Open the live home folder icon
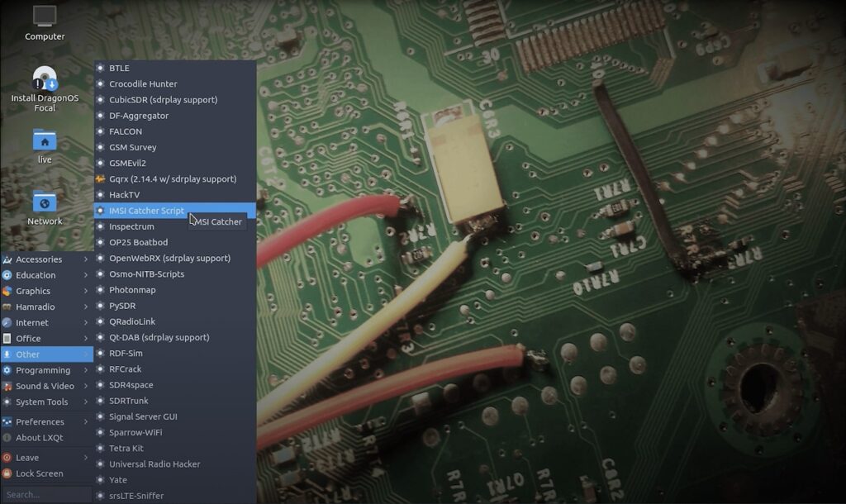 click(45, 141)
